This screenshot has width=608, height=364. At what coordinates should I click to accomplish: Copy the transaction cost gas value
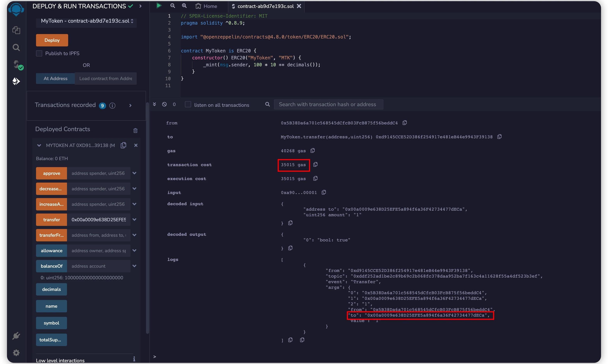[315, 164]
